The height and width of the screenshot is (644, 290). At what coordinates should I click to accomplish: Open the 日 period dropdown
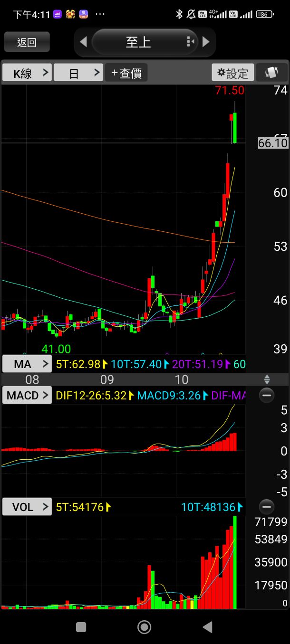(78, 73)
